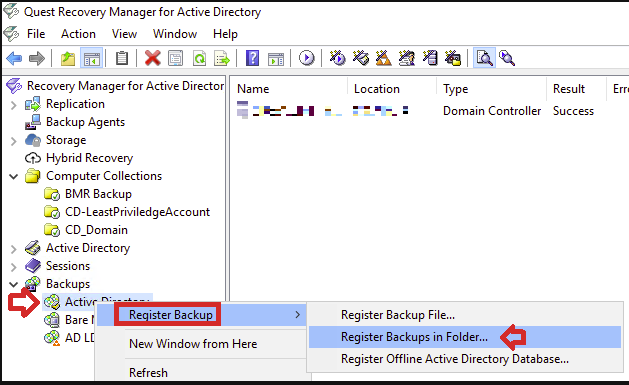Click the highlighted page magnifier search icon
The image size is (629, 385).
(484, 59)
